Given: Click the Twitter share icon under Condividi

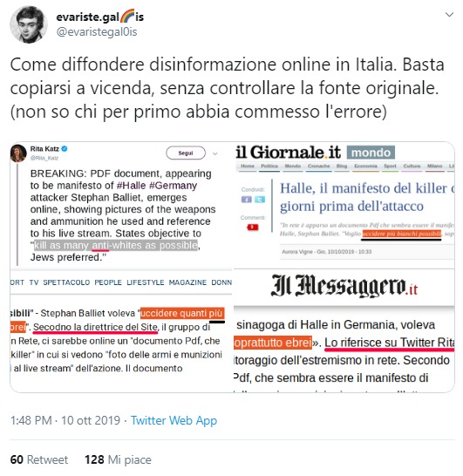Looking at the screenshot, I should pos(260,200).
